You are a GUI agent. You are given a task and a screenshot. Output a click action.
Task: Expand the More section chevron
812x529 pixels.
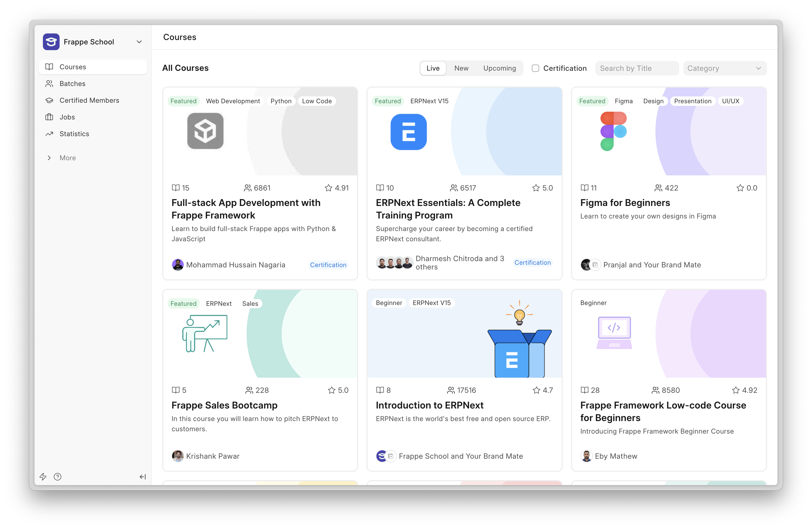[49, 158]
